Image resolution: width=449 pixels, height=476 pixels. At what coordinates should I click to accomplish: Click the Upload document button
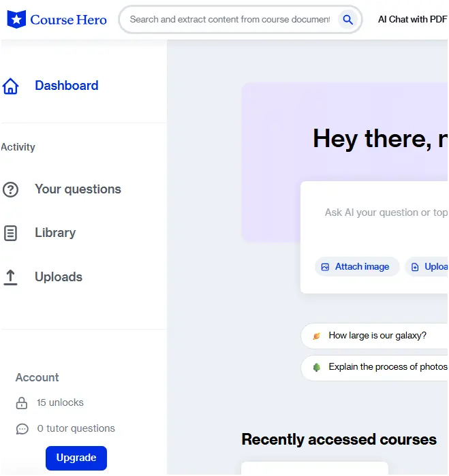pyautogui.click(x=427, y=266)
